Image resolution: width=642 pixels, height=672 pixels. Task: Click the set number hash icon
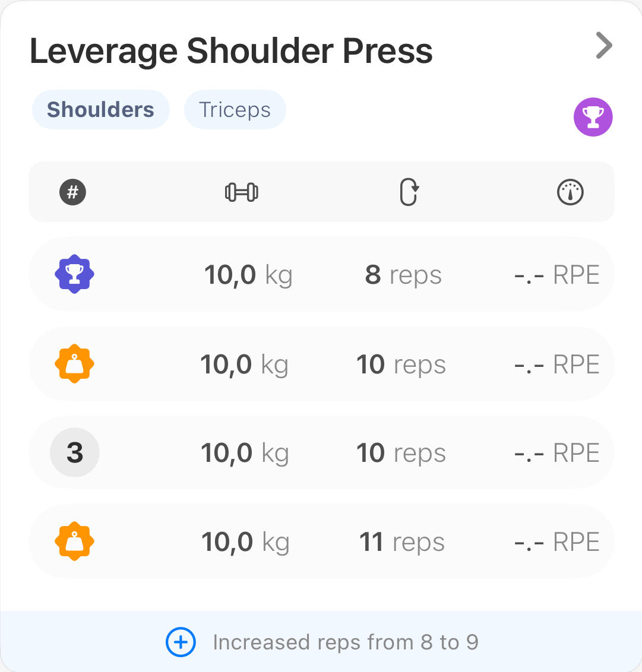coord(73,192)
